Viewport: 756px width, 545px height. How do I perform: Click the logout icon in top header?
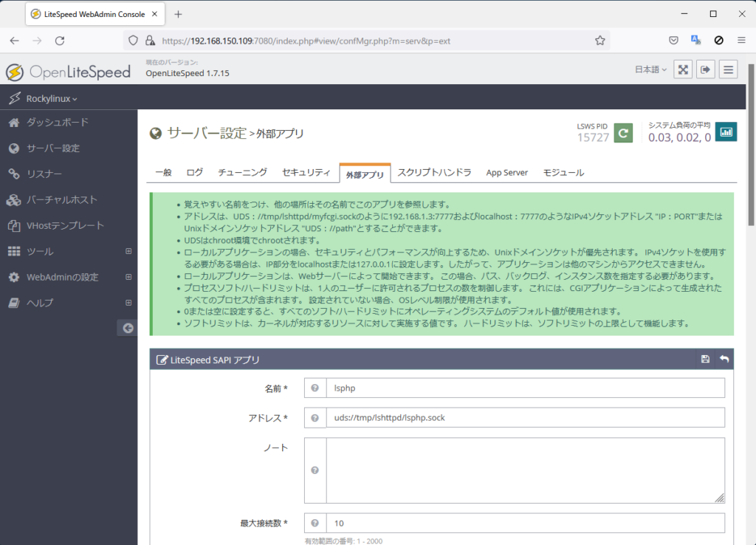[x=706, y=69]
